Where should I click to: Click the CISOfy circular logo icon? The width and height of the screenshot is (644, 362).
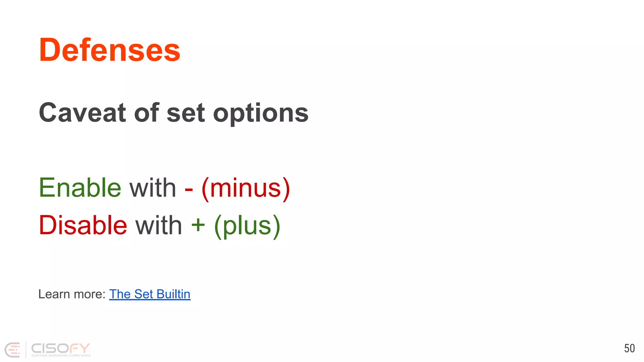[x=13, y=349]
